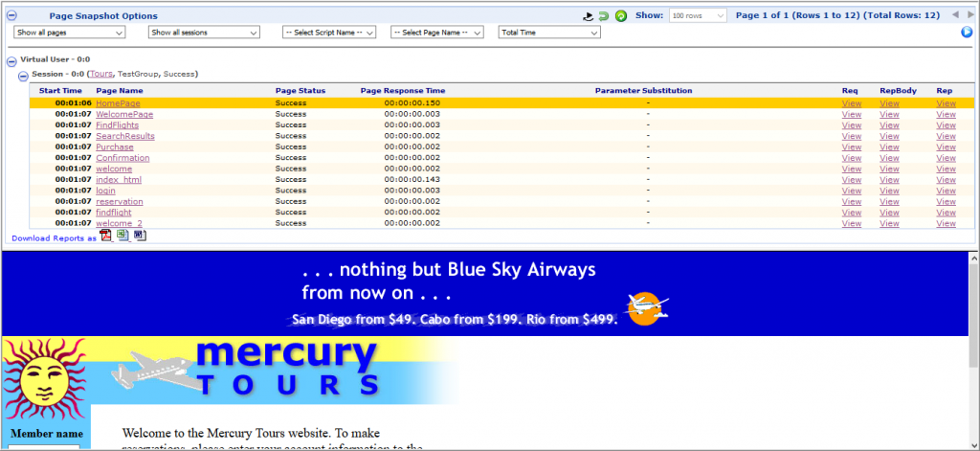Screen dimensions: 980x451
Task: View RepBody for the Purchase row
Action: point(889,147)
